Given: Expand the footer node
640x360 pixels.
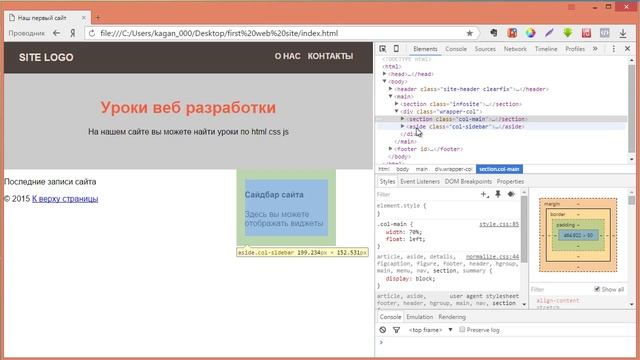Looking at the screenshot, I should tap(391, 149).
